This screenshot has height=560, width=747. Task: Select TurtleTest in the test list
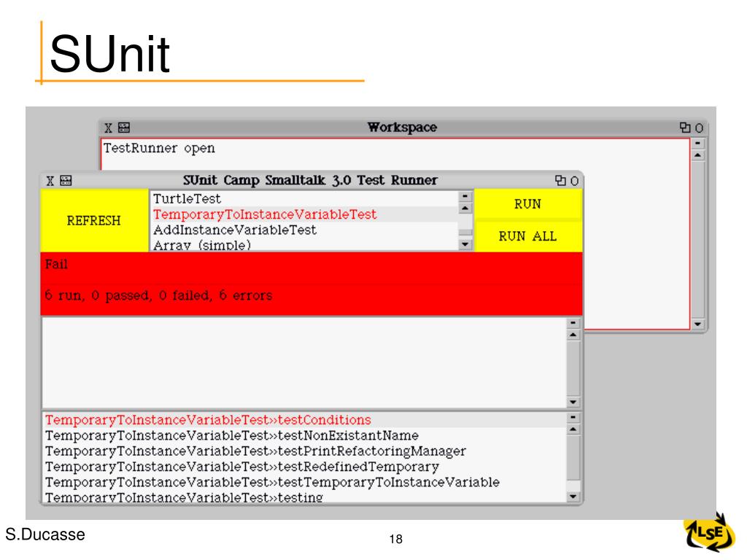[304, 198]
